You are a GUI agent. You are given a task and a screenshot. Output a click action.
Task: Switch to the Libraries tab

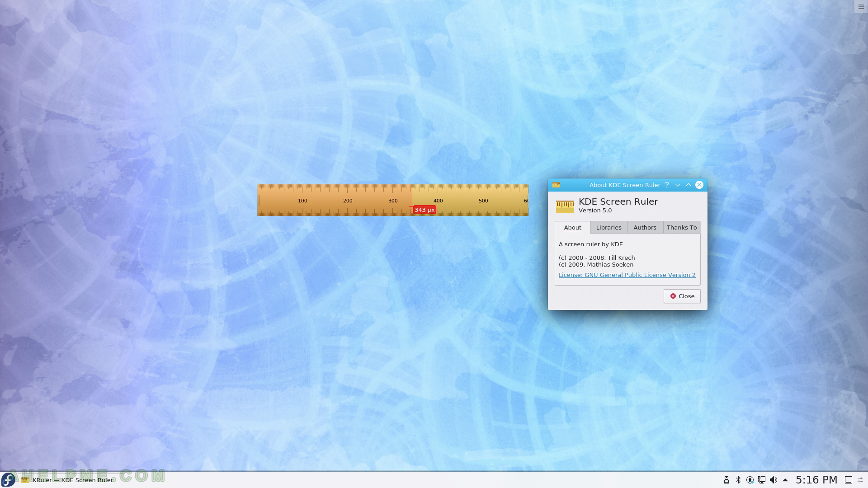(x=609, y=227)
